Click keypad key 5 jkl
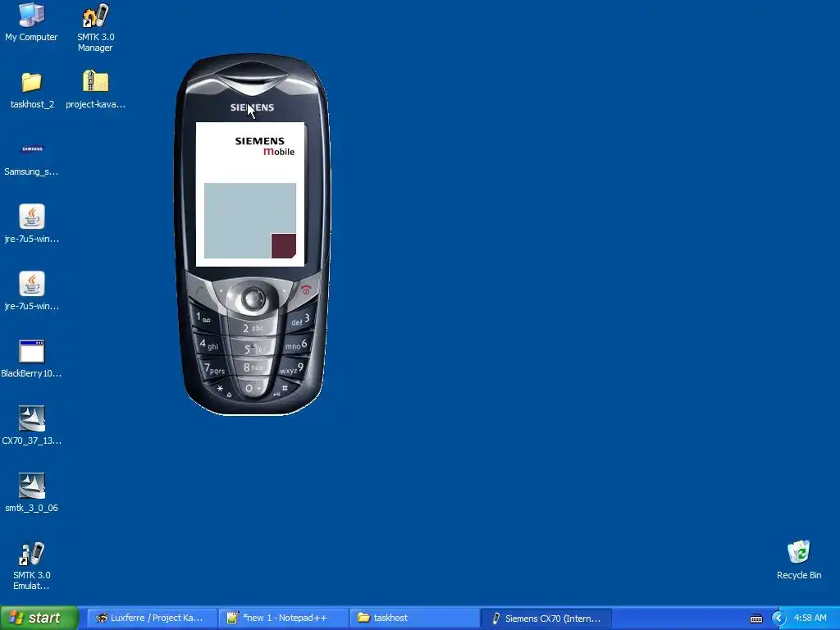The image size is (840, 630). click(x=253, y=349)
